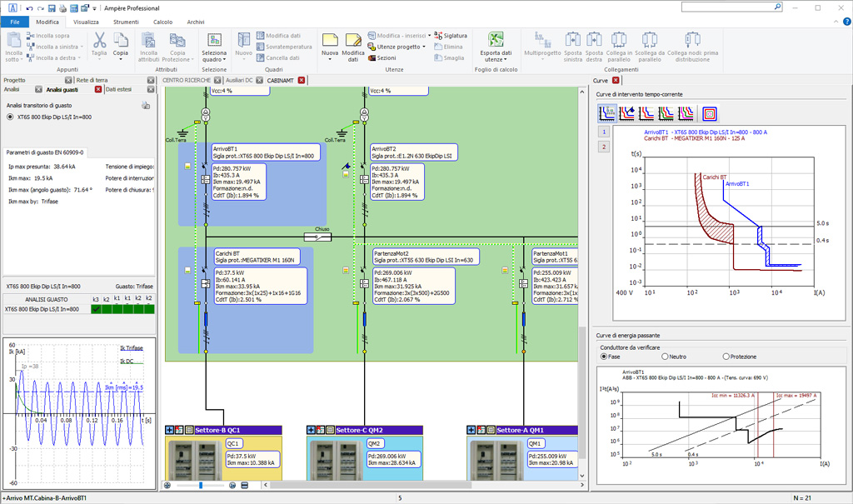
Task: Click the Taglia scissors icon
Action: pyautogui.click(x=99, y=40)
